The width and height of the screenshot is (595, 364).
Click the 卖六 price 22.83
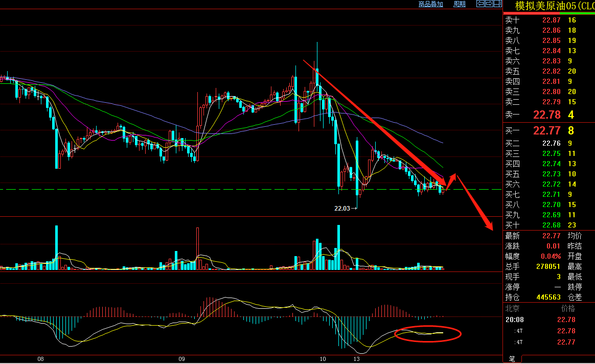(x=552, y=61)
